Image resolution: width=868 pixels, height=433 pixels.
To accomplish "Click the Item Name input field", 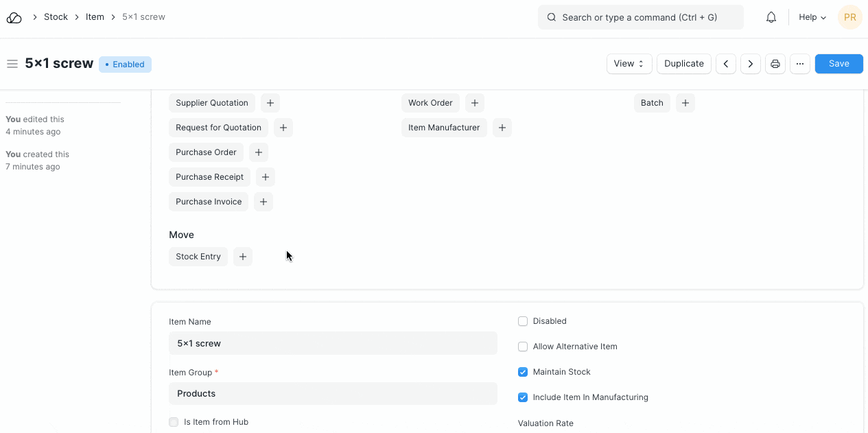I will coord(333,343).
